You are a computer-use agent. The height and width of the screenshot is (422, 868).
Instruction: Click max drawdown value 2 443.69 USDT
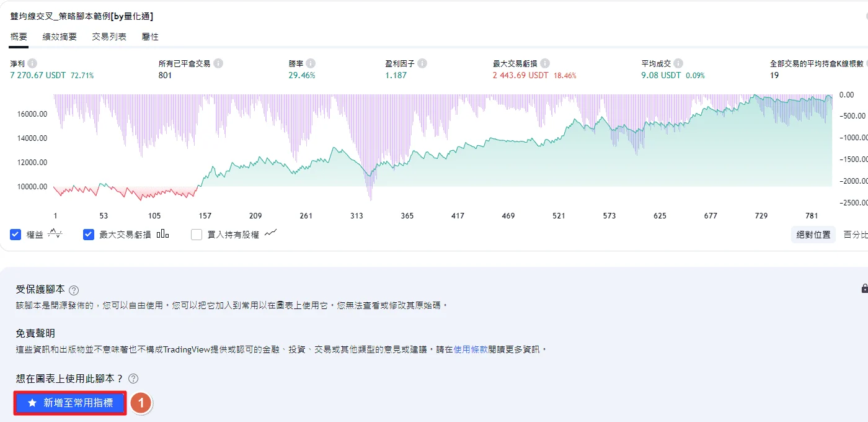click(x=521, y=75)
